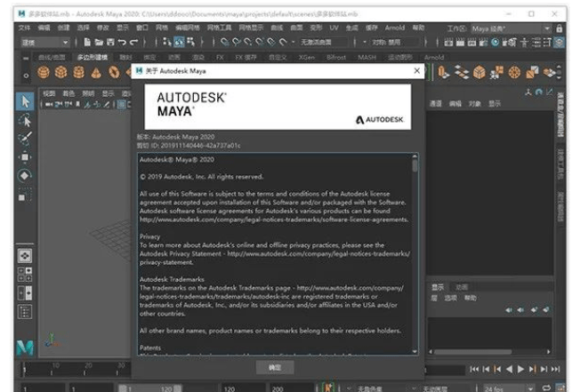Open the Render View clapperboard icon

point(448,43)
